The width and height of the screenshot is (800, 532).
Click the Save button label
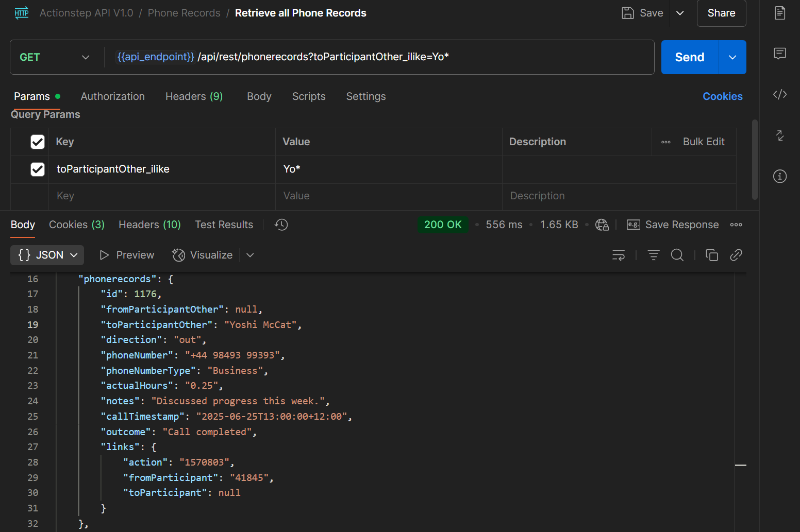pyautogui.click(x=652, y=13)
